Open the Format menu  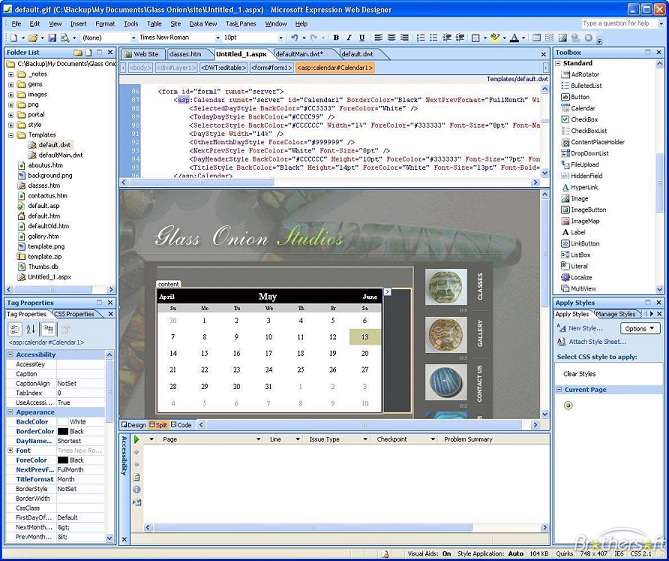point(105,24)
